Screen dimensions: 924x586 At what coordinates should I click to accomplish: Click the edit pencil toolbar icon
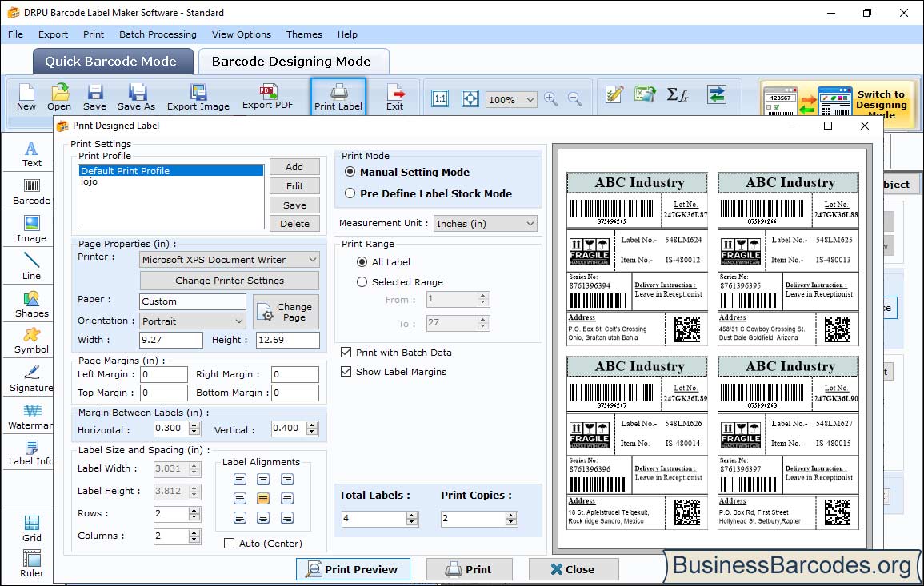tap(614, 94)
